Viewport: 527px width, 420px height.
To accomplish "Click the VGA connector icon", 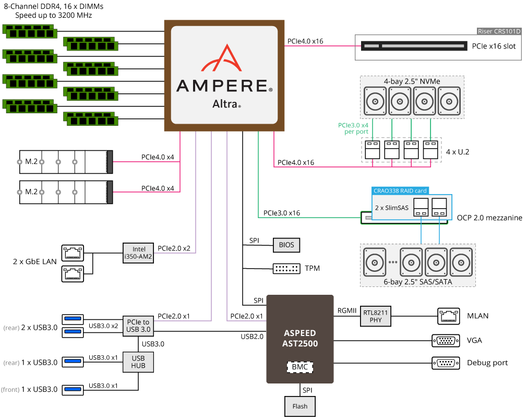I will coord(446,341).
